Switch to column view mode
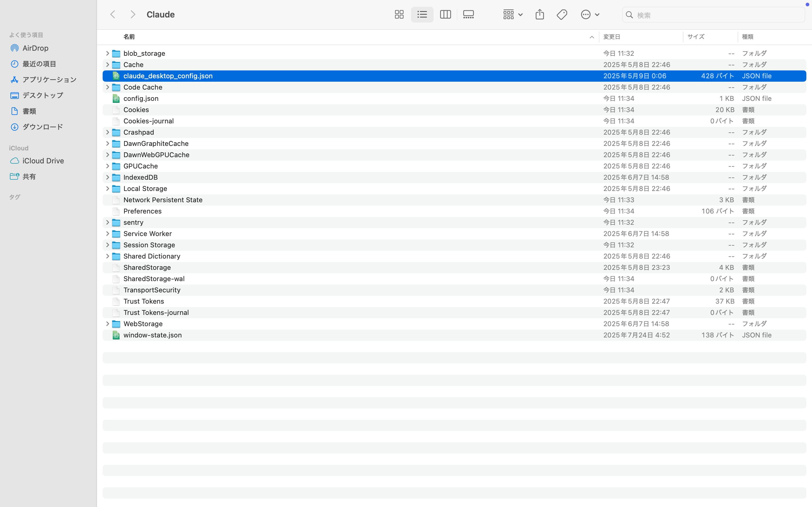Image resolution: width=812 pixels, height=507 pixels. click(x=445, y=14)
